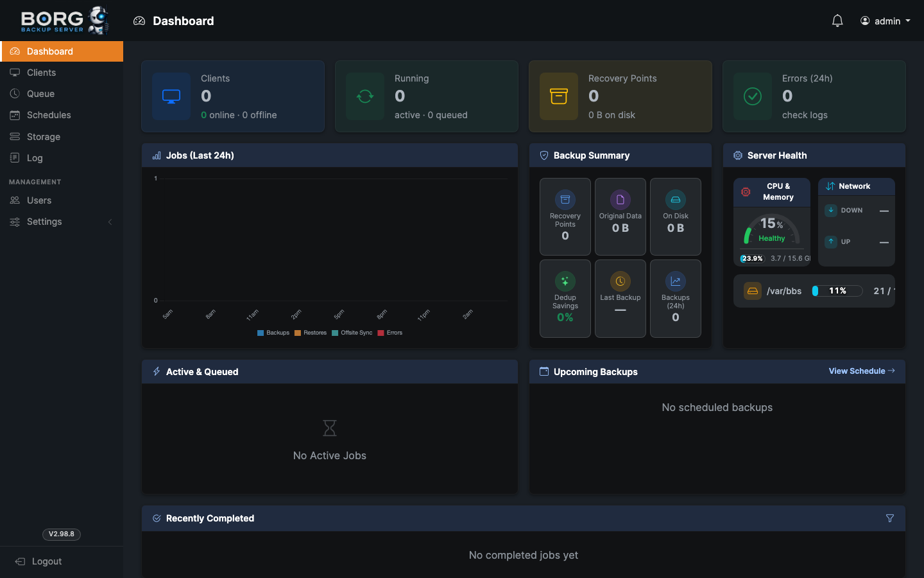
Task: Click the Server Health header icon
Action: click(x=738, y=155)
